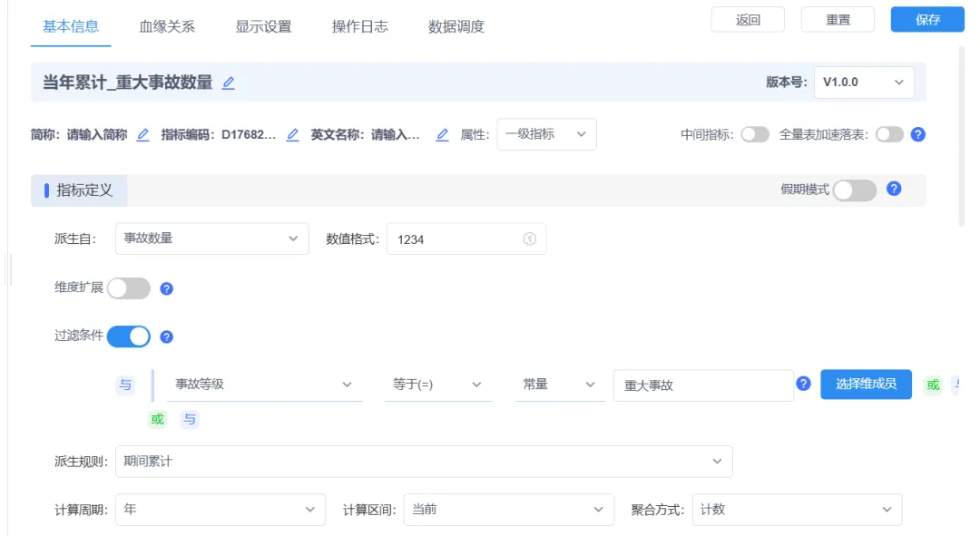Click the 重大事故 filter value input
Screen dimensions: 980x536
click(x=703, y=385)
